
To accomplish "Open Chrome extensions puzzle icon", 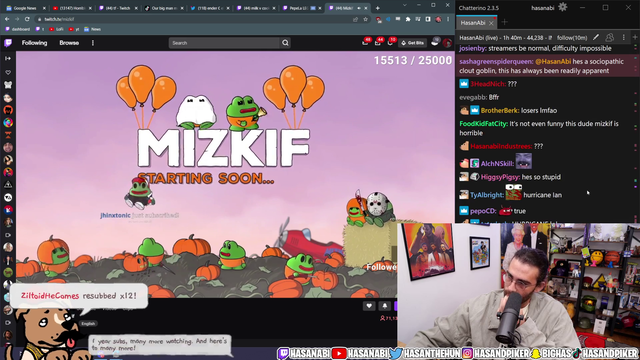I will coord(408,19).
